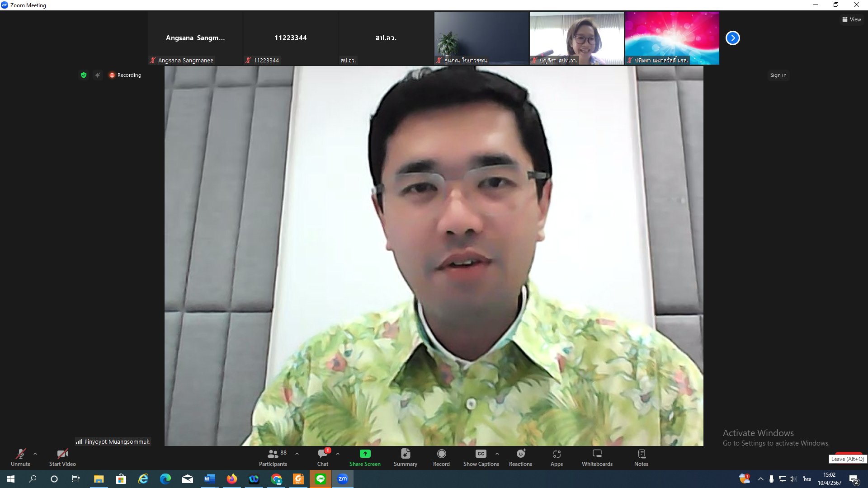
Task: Open LINE app from taskbar
Action: pos(321,479)
